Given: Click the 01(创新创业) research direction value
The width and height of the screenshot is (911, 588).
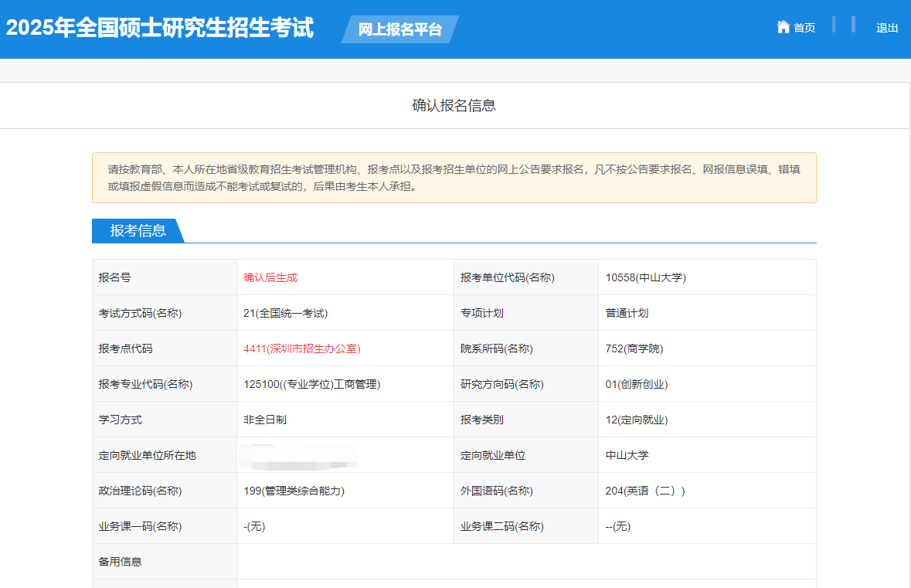Looking at the screenshot, I should (636, 384).
